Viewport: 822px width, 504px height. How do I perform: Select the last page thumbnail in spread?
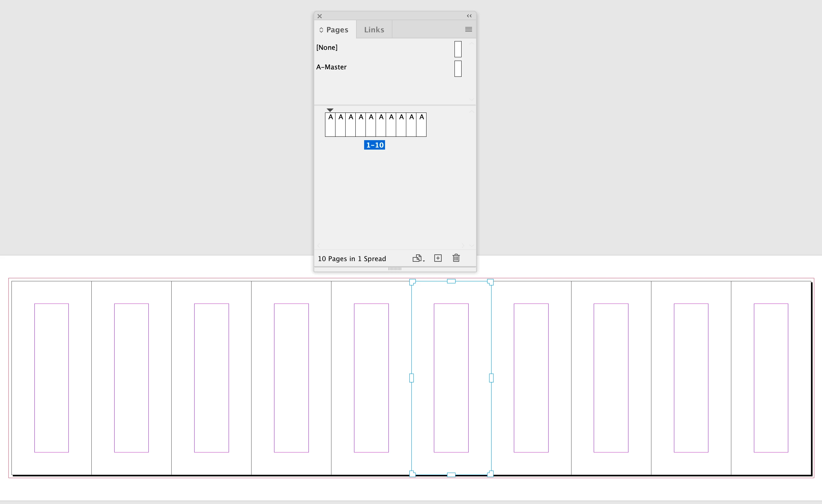[x=421, y=125]
